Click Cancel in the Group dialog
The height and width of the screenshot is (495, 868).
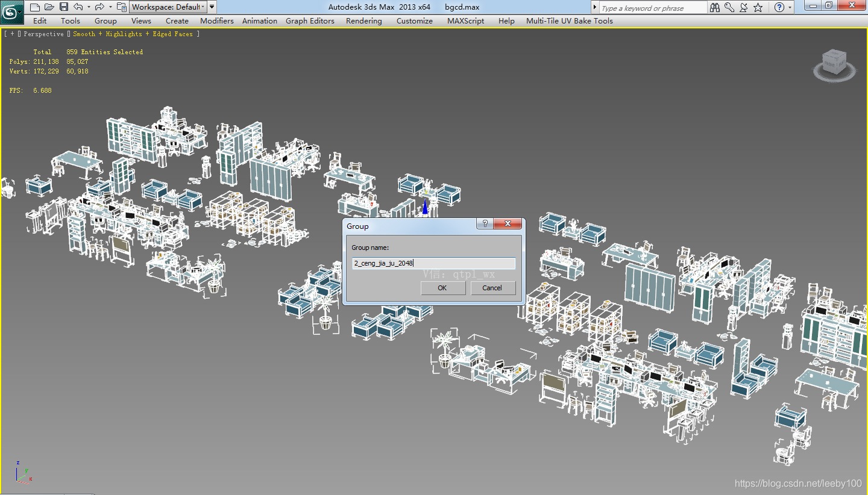click(x=492, y=288)
